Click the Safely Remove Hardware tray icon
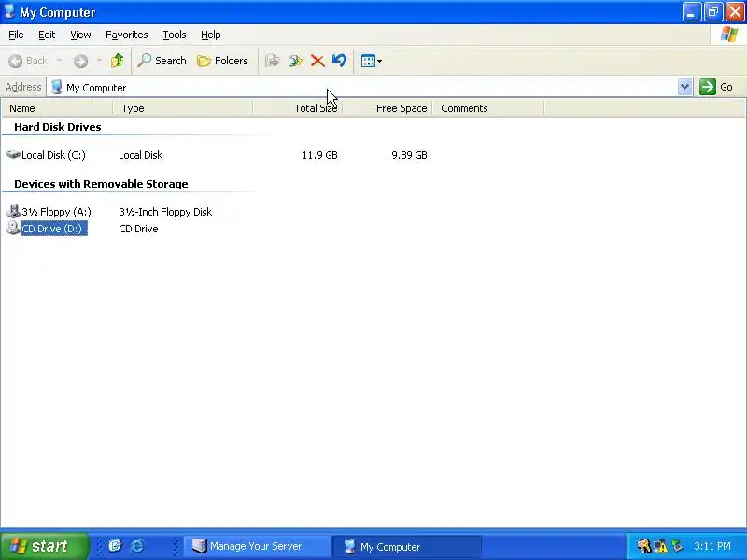The height and width of the screenshot is (560, 747). (677, 546)
